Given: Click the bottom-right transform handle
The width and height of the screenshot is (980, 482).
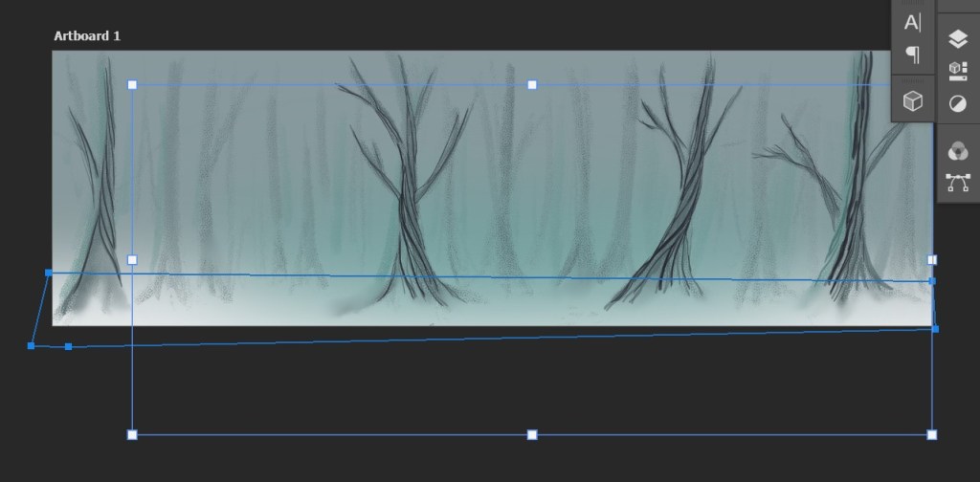Looking at the screenshot, I should point(932,434).
